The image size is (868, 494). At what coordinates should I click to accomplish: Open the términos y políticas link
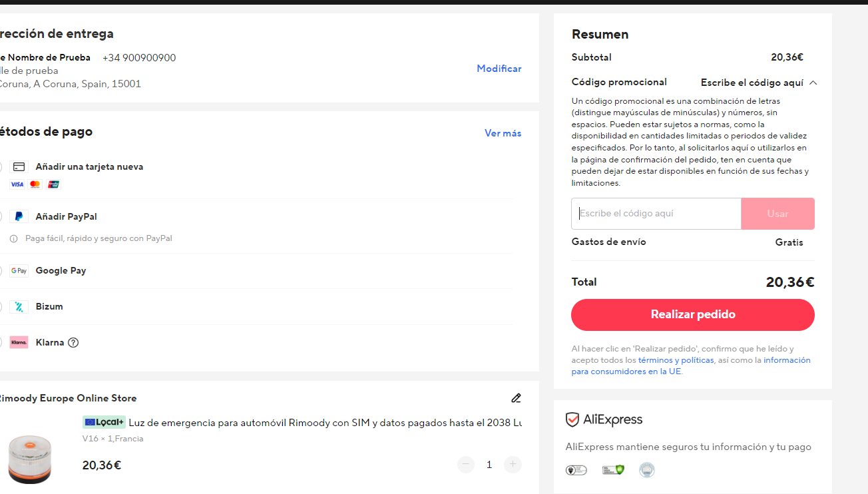point(676,360)
